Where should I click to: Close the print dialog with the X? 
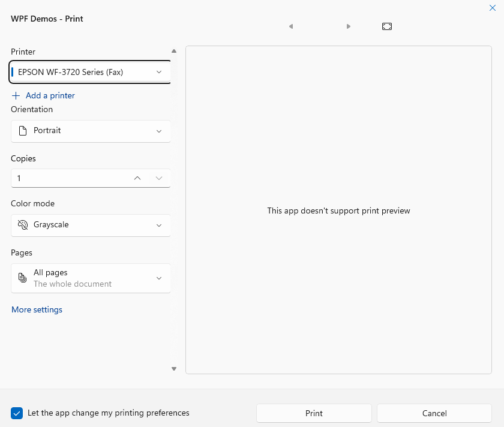[493, 8]
